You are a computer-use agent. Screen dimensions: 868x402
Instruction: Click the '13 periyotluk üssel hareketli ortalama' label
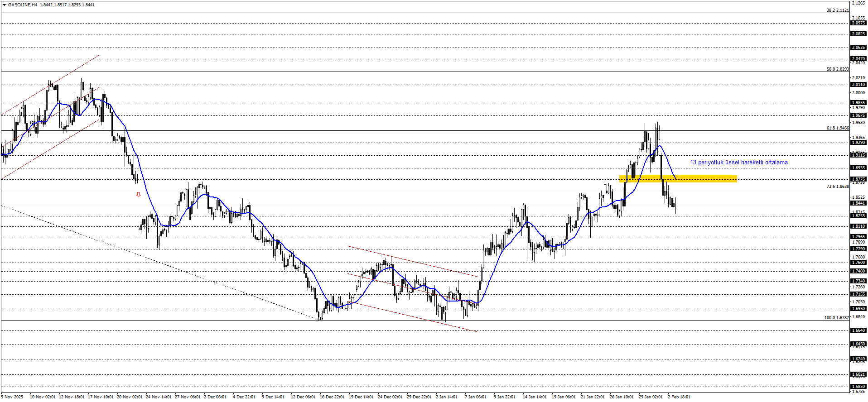tap(738, 163)
